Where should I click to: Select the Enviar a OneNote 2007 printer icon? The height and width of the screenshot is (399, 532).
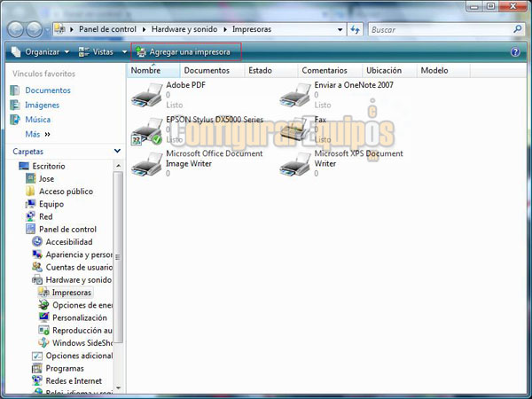pyautogui.click(x=295, y=96)
